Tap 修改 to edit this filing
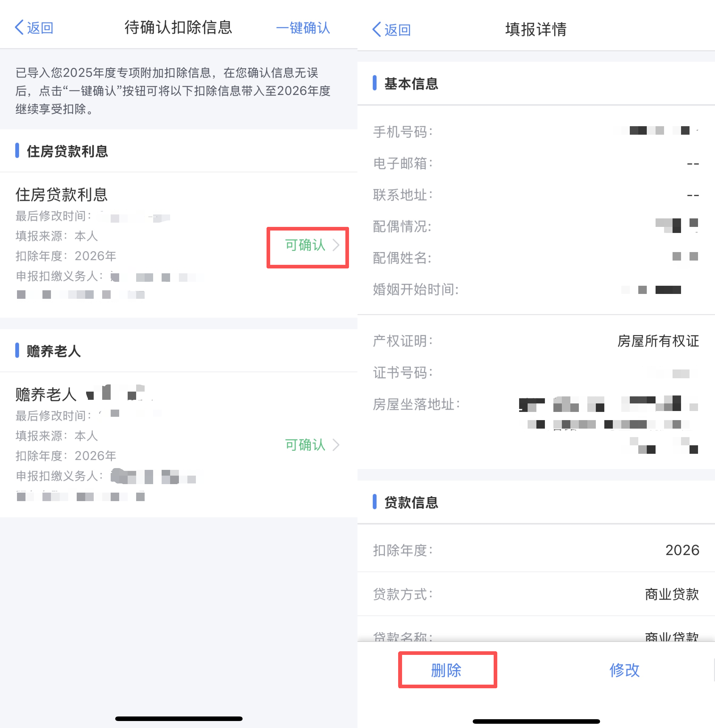 tap(624, 670)
